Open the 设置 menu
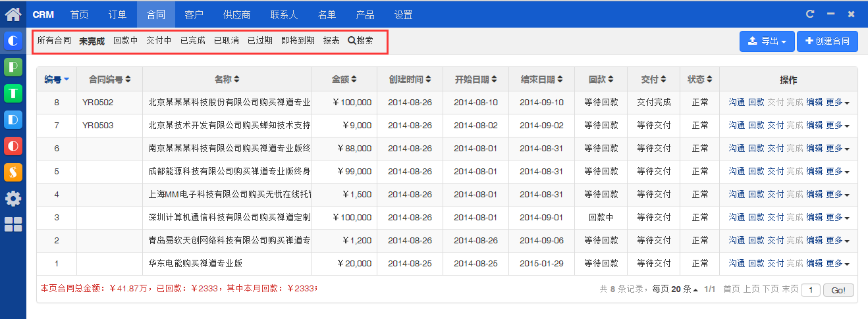868x319 pixels. (404, 14)
